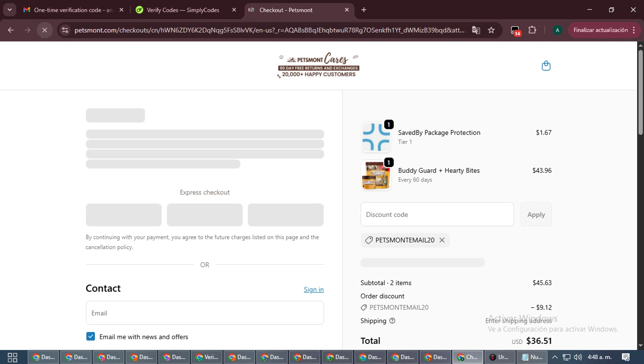
Task: Click the Order discount label
Action: [x=383, y=296]
